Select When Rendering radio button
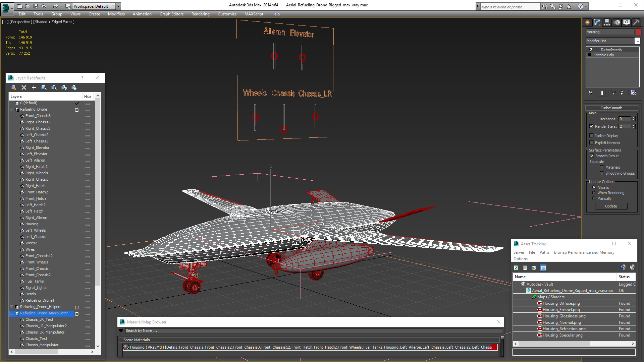The image size is (644, 362). tap(594, 193)
